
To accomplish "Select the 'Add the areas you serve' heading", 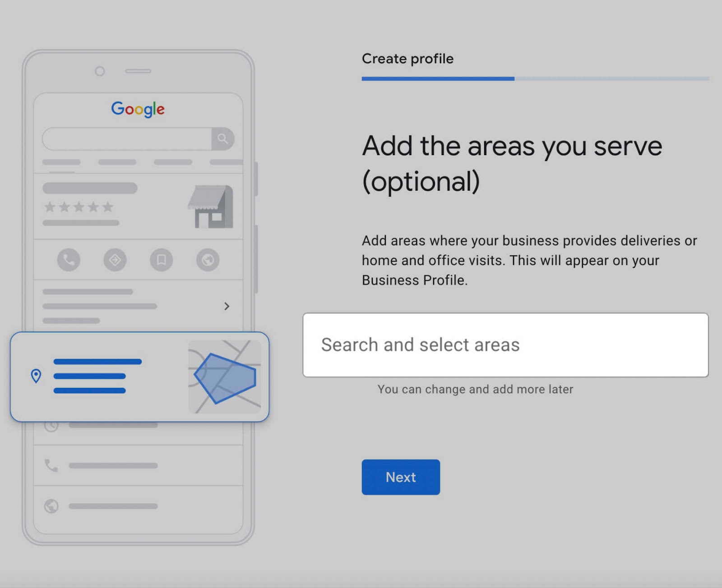I will click(x=511, y=145).
